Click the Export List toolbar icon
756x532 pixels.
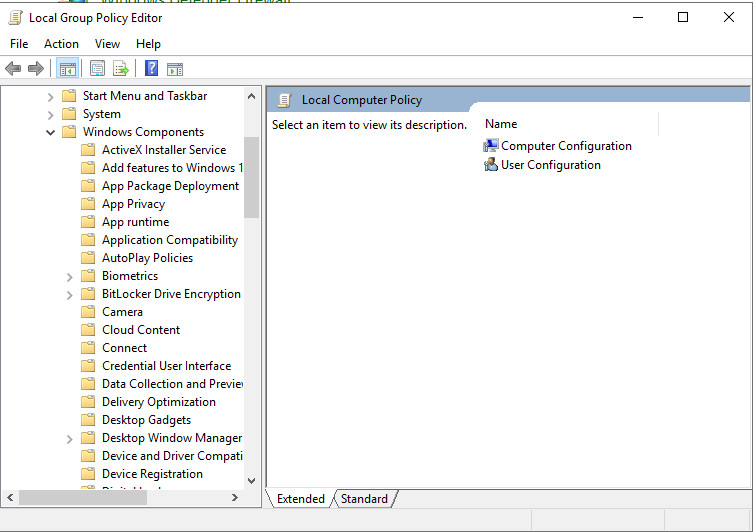121,69
